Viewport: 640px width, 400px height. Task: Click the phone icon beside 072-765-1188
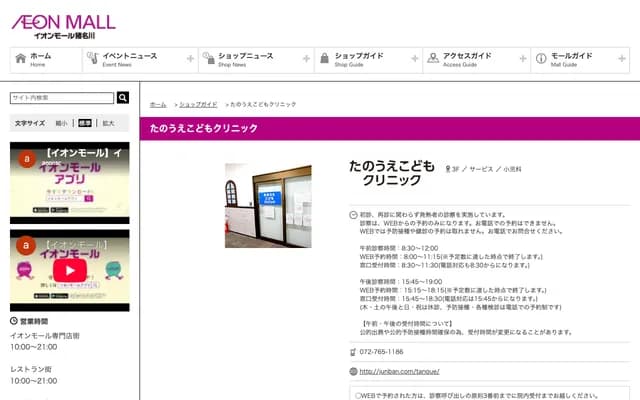353,352
